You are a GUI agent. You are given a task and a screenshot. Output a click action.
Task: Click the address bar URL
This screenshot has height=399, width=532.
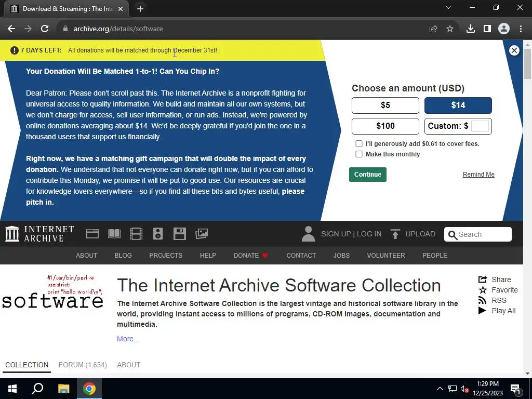(x=118, y=29)
